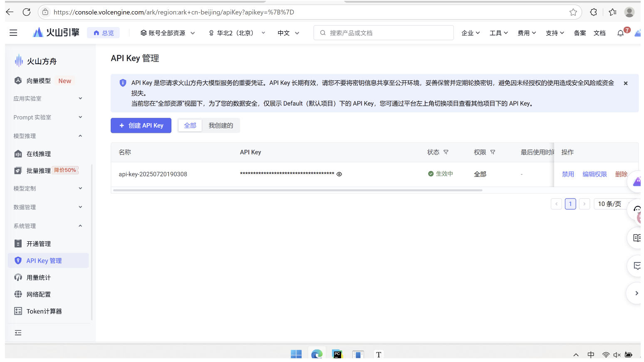Screen dimensions: 644x362
Task: Expand the Prompt 实验室 sidebar section
Action: pyautogui.click(x=48, y=117)
